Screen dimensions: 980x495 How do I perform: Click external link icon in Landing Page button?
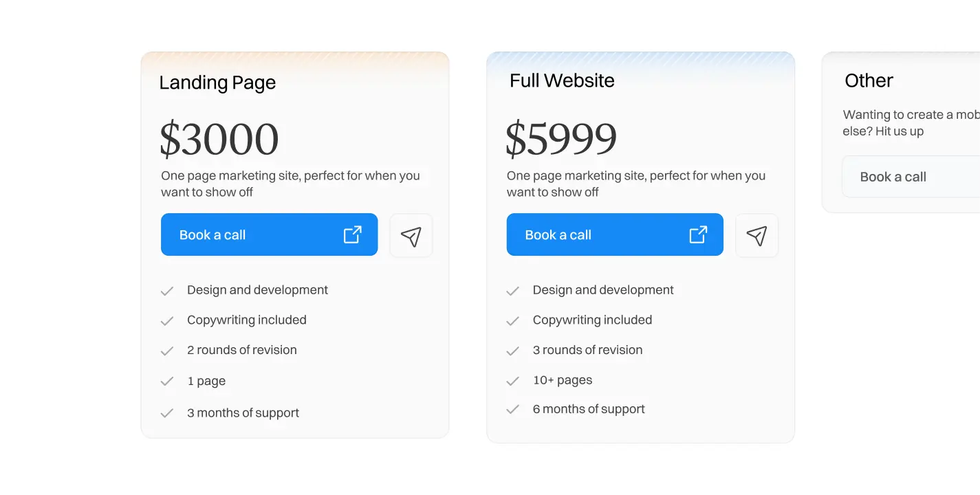point(353,234)
